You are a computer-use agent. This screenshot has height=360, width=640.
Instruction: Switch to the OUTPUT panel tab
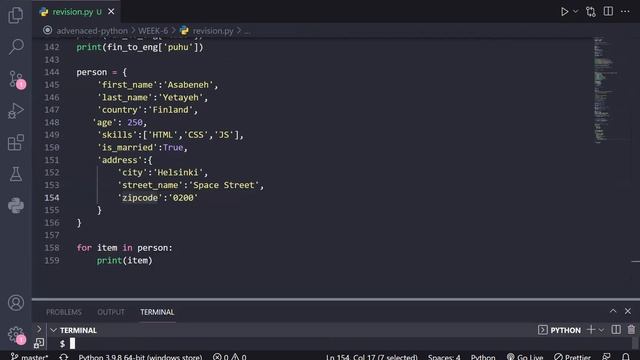tap(111, 312)
